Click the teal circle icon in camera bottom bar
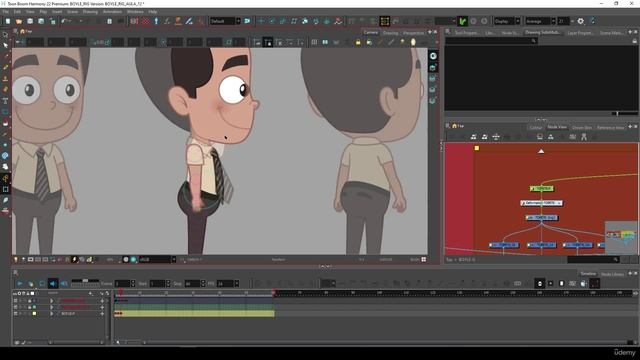The height and width of the screenshot is (360, 640). tap(133, 260)
